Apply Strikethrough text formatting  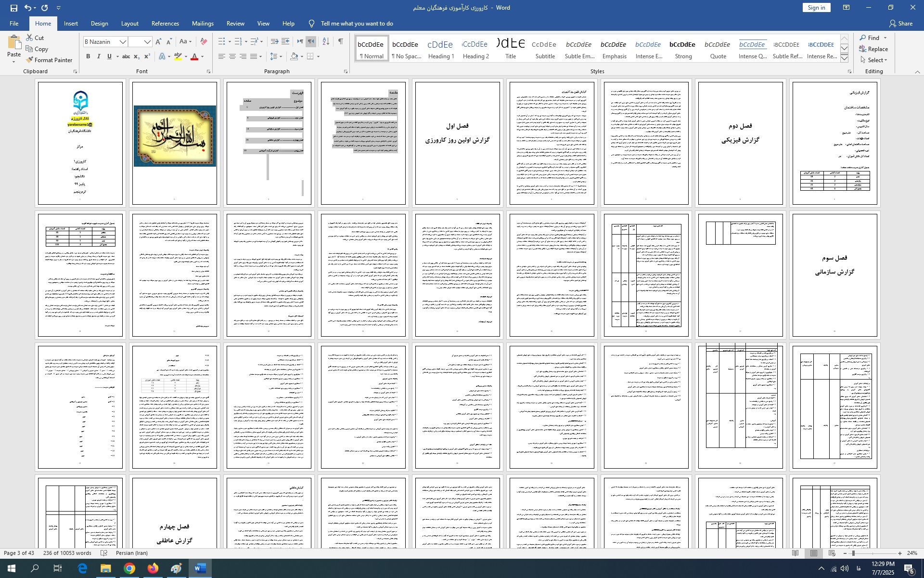[126, 57]
